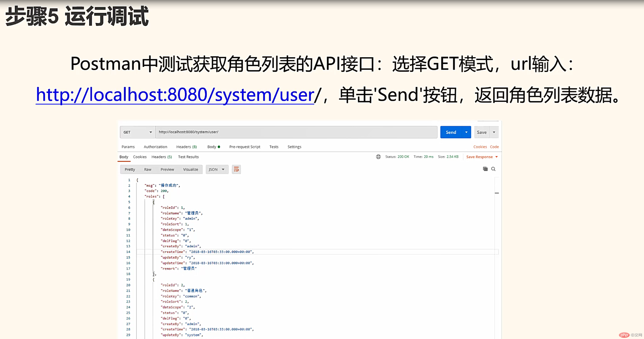Click the "createTime" value on line 14
The width and height of the screenshot is (644, 339).
[x=220, y=252]
